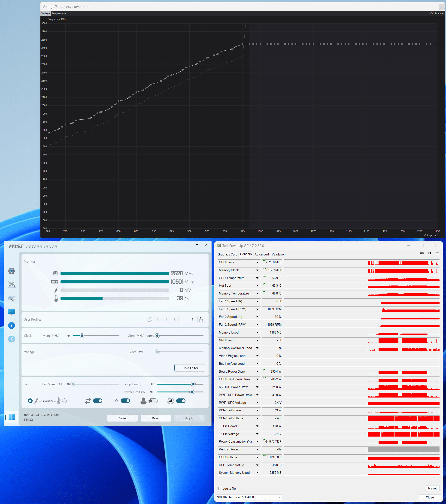Click the K icon in Afterburner sidebar

tap(12, 339)
